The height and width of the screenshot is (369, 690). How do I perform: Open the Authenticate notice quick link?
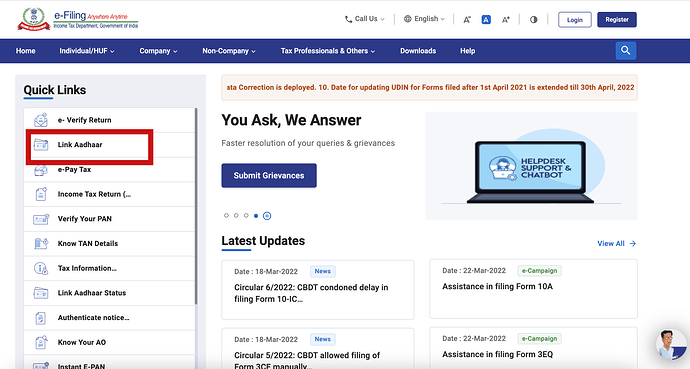pos(109,318)
